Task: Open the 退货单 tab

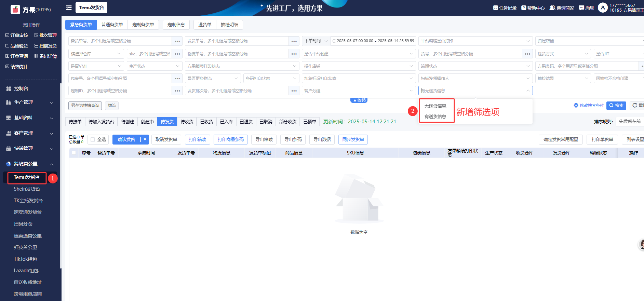Action: tap(205, 25)
